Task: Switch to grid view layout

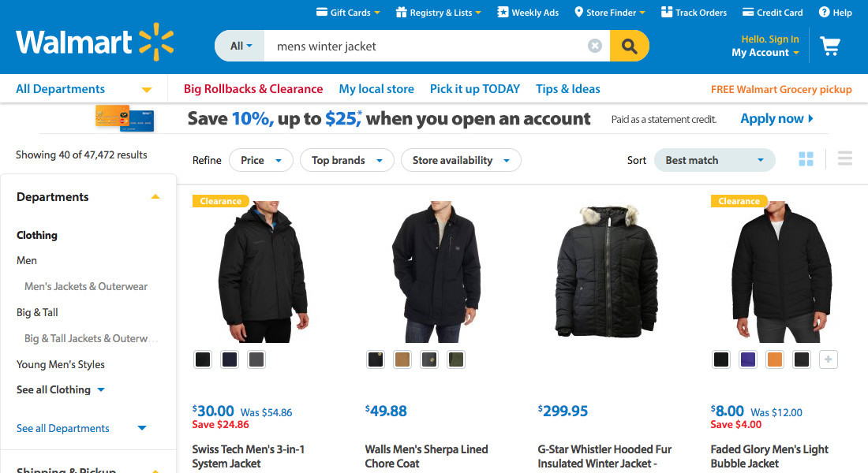Action: tap(806, 159)
